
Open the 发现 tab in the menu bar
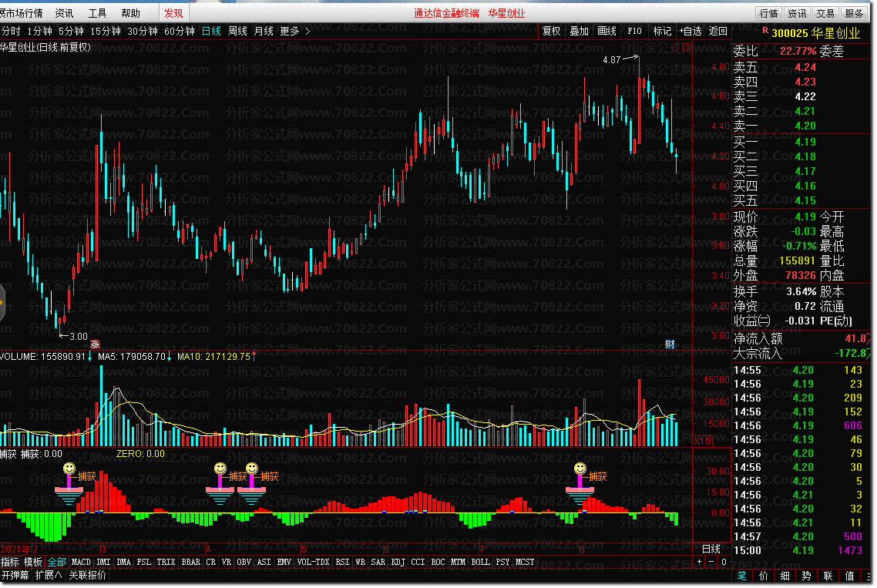click(173, 13)
